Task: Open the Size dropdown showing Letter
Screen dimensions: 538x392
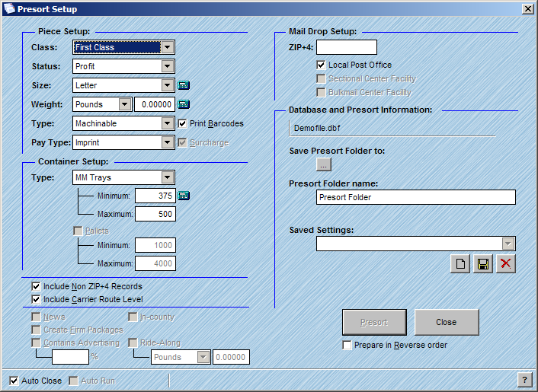Action: coord(168,85)
